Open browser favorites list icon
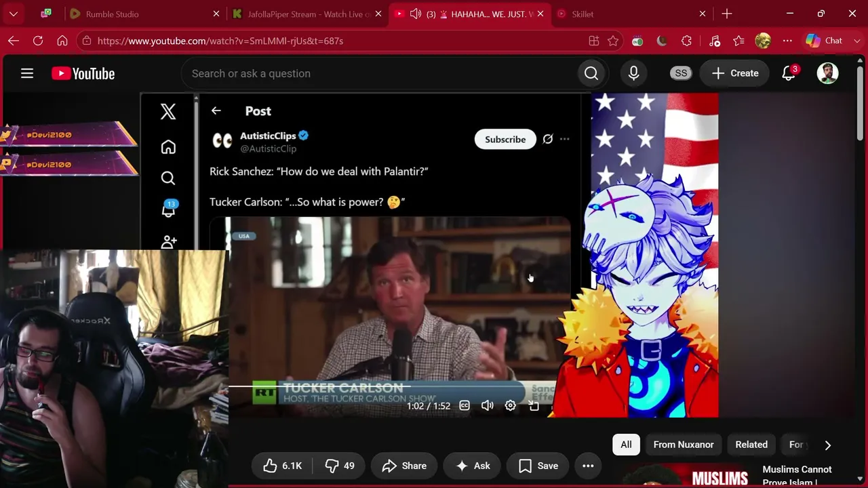Screen dimensions: 868x488 tap(738, 41)
